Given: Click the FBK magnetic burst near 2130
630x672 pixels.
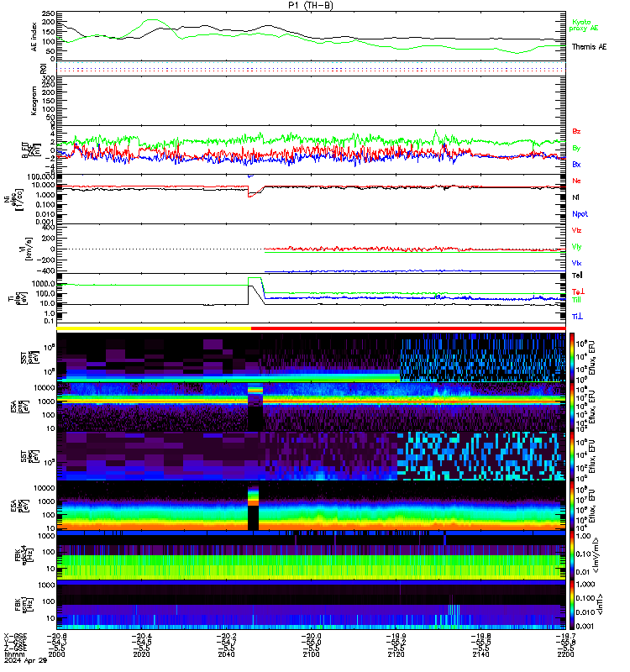Looking at the screenshot, I should pos(454,610).
